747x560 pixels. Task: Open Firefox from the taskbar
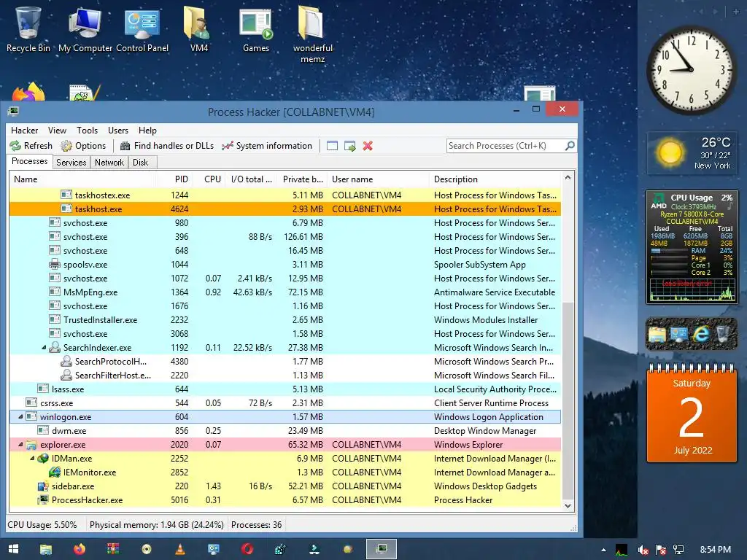(79, 549)
